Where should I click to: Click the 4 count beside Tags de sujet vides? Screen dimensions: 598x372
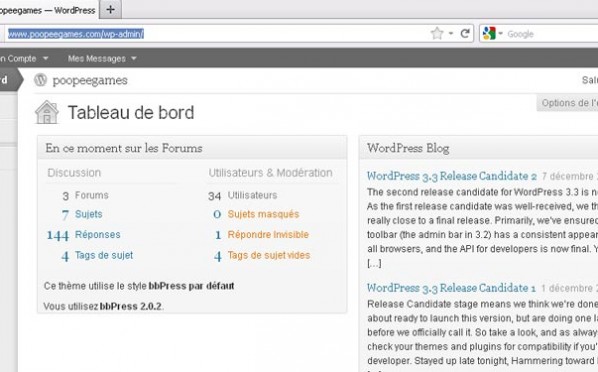pyautogui.click(x=218, y=256)
